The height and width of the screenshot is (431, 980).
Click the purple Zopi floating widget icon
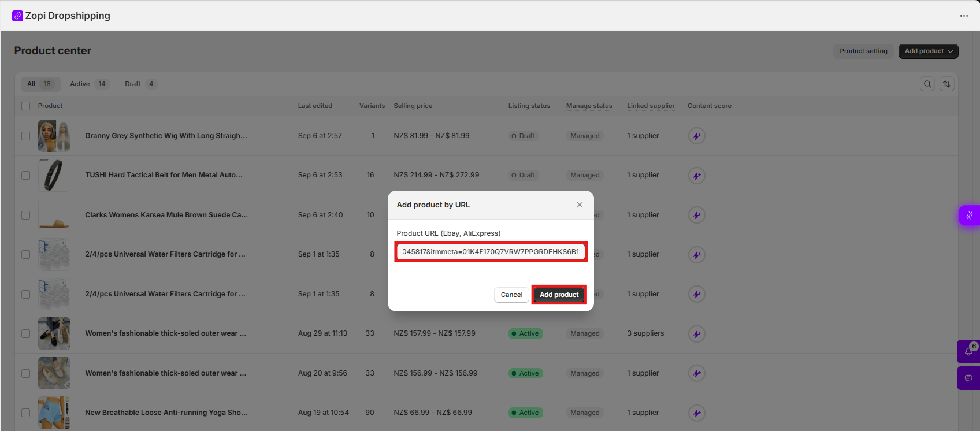click(x=969, y=216)
